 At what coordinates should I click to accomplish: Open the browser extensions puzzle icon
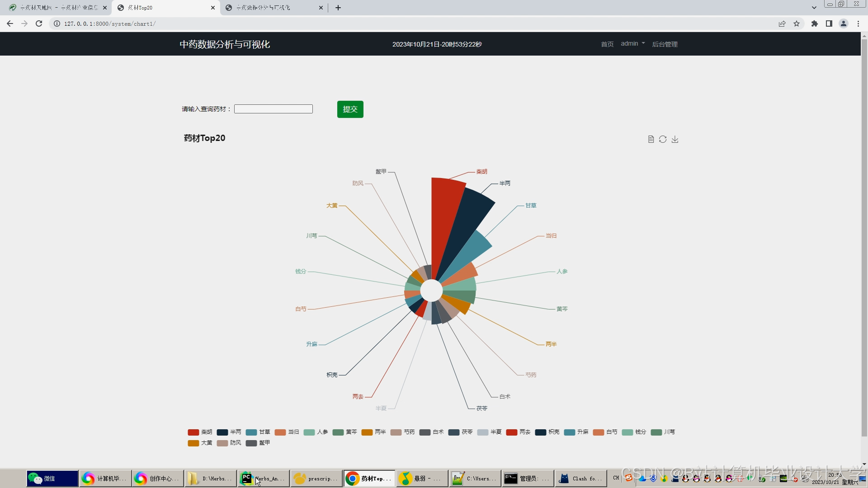814,23
